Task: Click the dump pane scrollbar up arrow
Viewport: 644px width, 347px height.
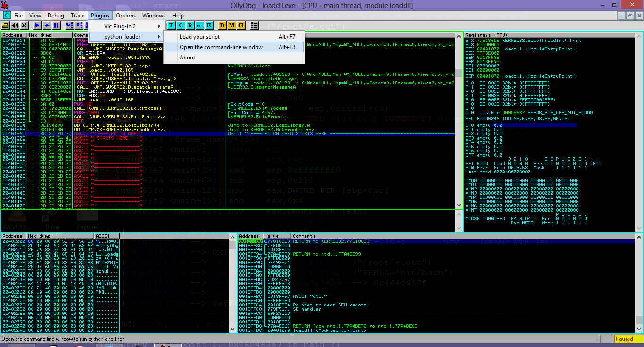Action: coord(232,237)
